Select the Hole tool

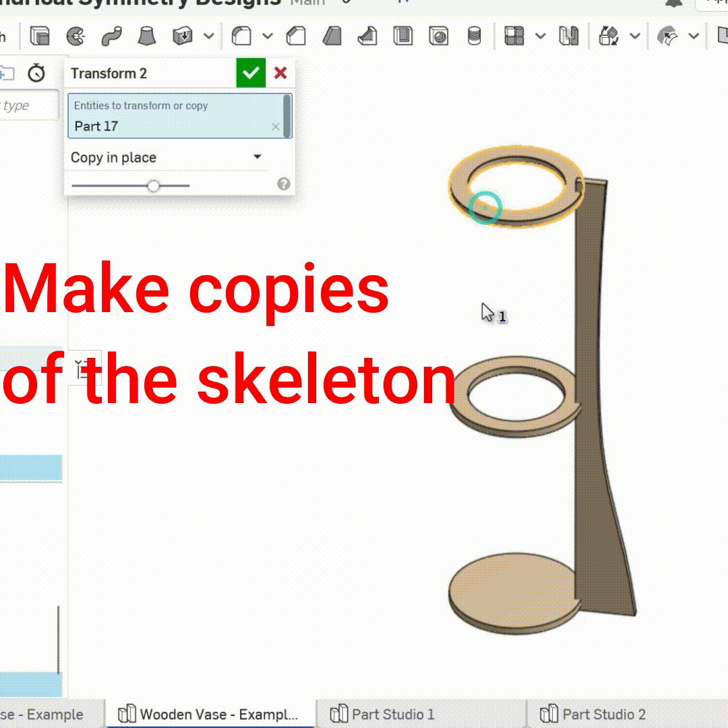click(437, 36)
